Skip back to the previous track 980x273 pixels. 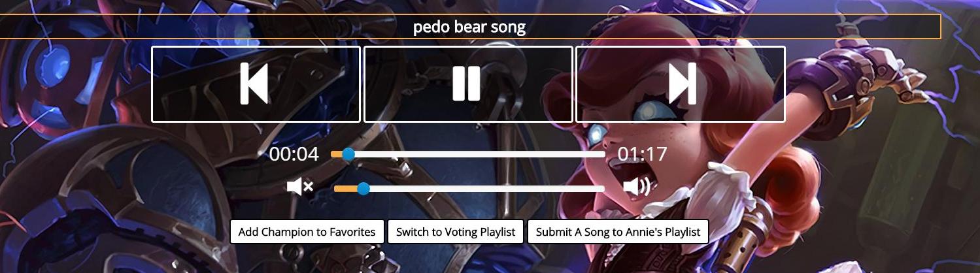click(x=256, y=84)
